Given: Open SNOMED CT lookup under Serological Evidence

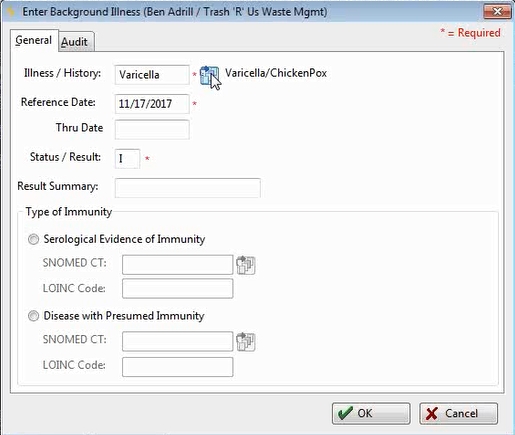Looking at the screenshot, I should point(246,265).
